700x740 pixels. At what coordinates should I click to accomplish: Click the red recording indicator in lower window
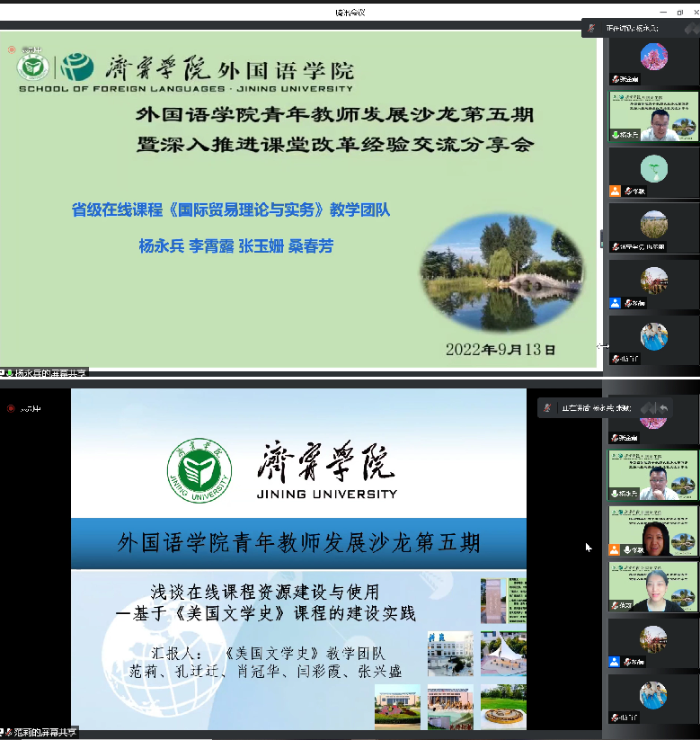pos(11,407)
